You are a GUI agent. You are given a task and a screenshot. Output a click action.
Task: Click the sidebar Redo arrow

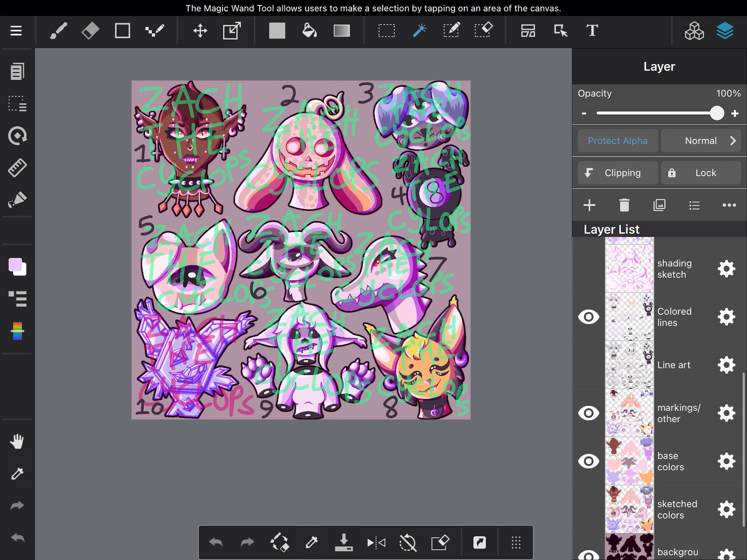(x=17, y=506)
